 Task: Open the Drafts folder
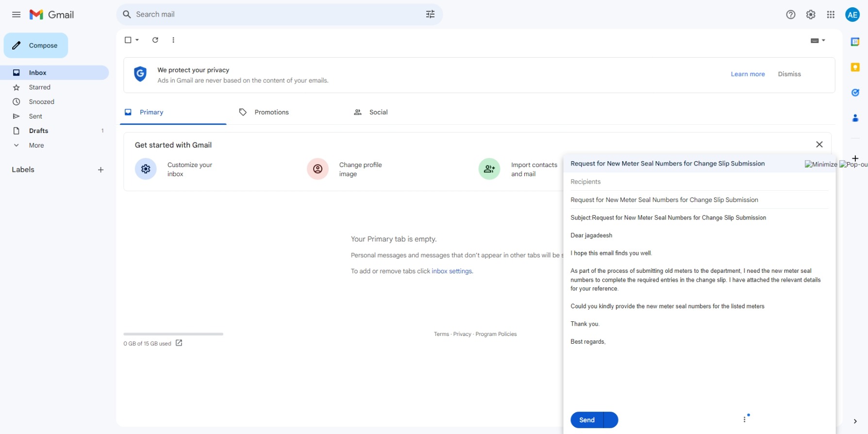(54, 131)
